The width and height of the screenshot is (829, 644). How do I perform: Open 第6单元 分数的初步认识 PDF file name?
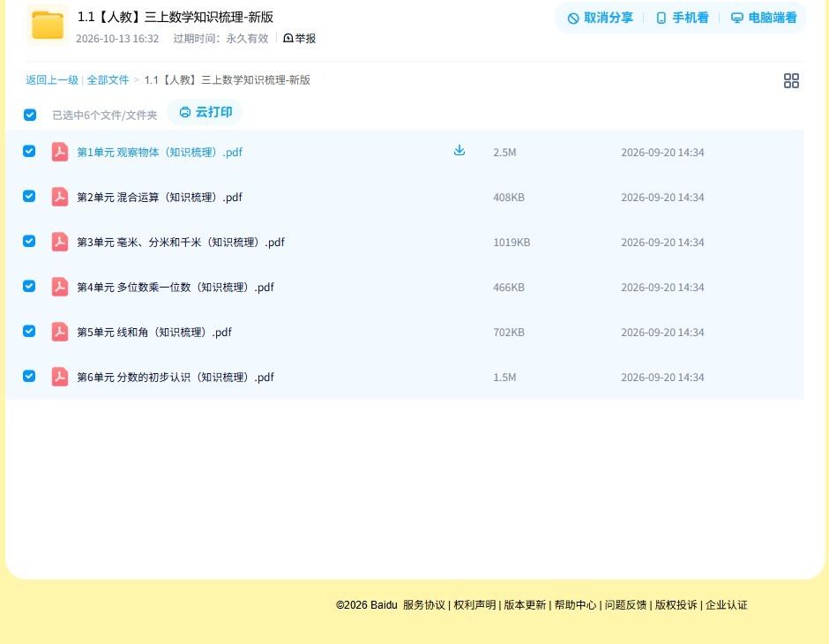click(176, 377)
